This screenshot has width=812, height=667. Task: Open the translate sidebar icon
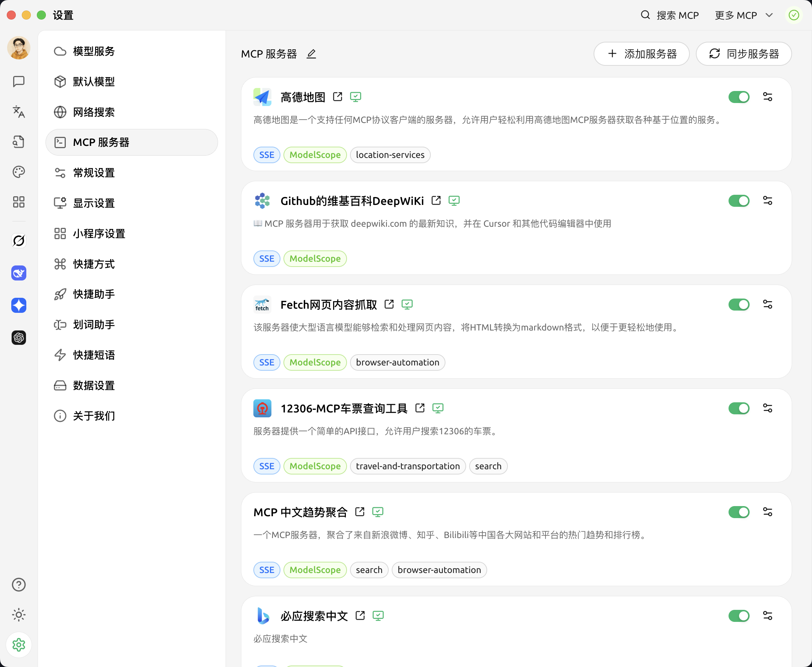coord(18,111)
